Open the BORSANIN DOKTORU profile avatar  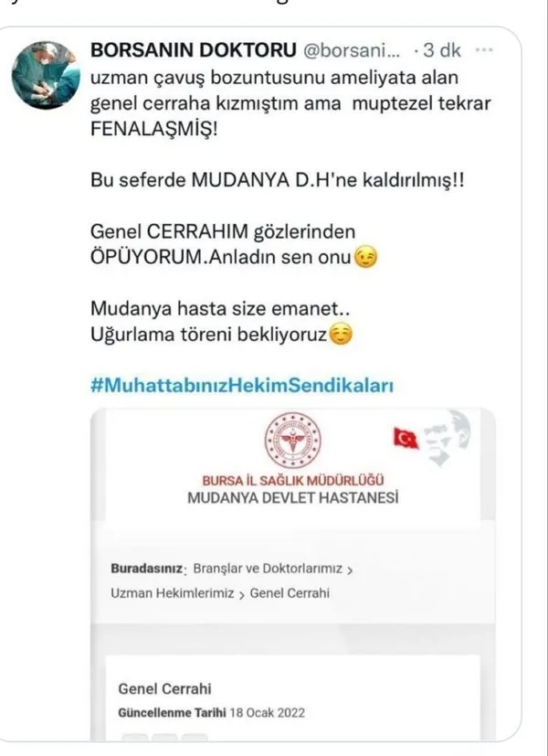pos(46,75)
